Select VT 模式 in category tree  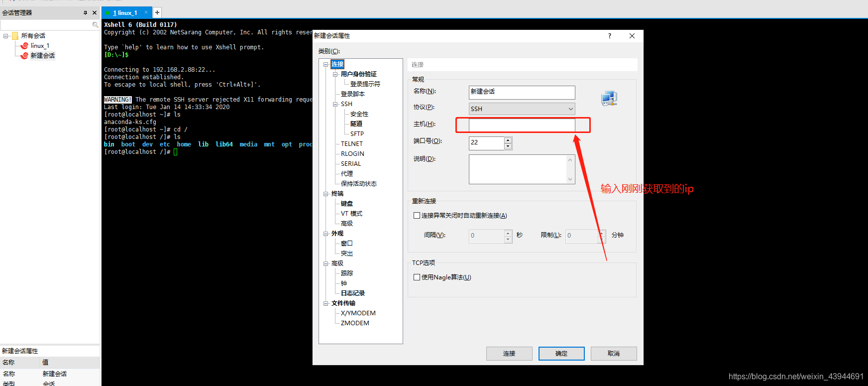351,214
